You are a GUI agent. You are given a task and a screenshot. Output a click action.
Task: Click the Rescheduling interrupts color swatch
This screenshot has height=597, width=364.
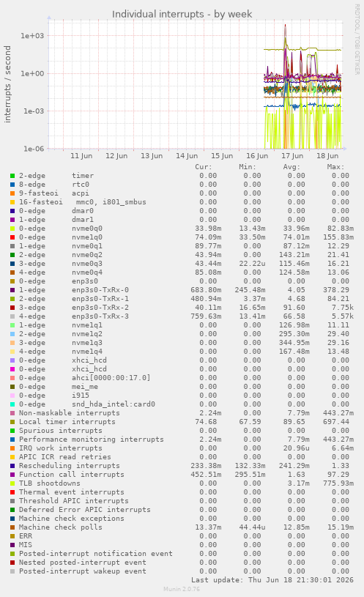point(12,466)
